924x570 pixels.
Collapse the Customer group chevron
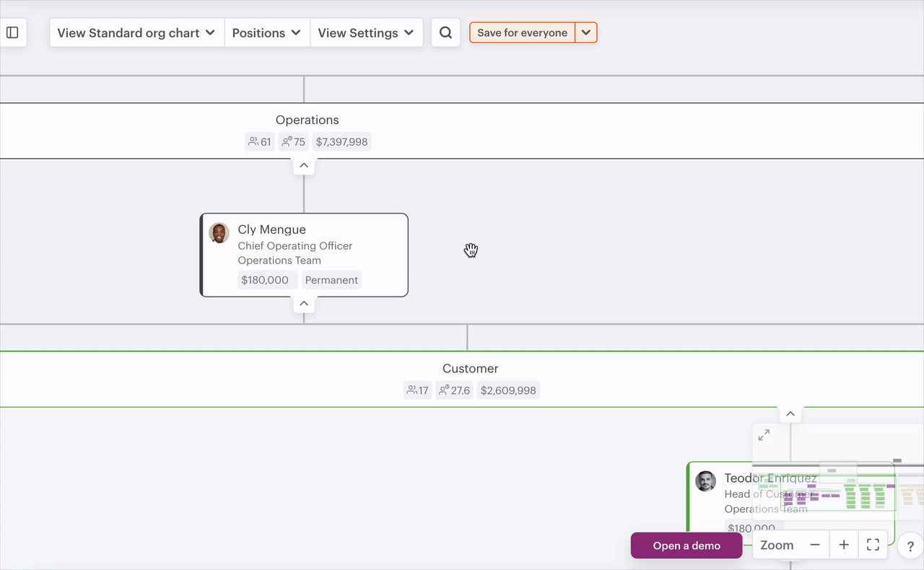pyautogui.click(x=790, y=414)
